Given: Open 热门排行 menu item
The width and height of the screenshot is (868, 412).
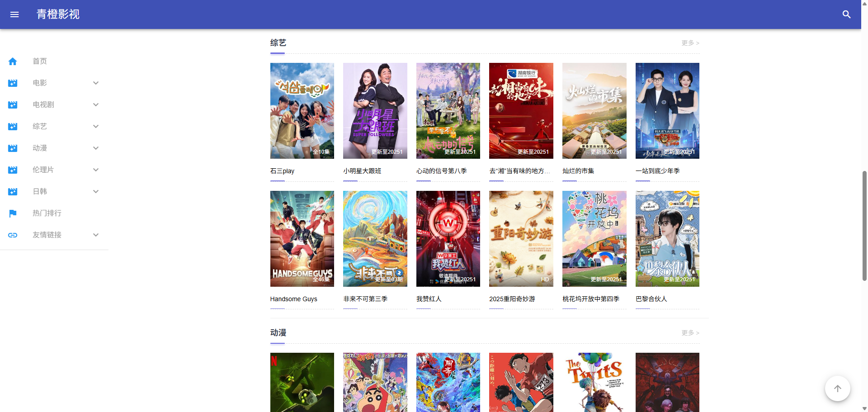Looking at the screenshot, I should click(47, 213).
